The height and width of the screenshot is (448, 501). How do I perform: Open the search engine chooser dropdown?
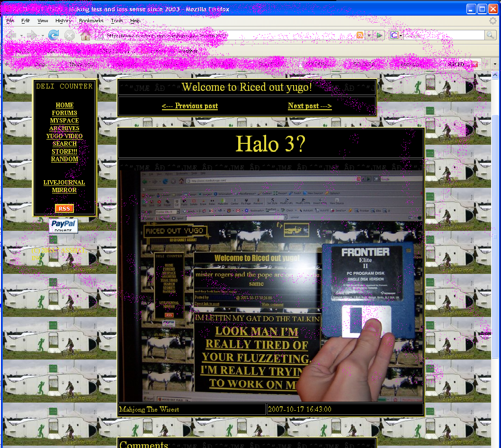click(401, 35)
